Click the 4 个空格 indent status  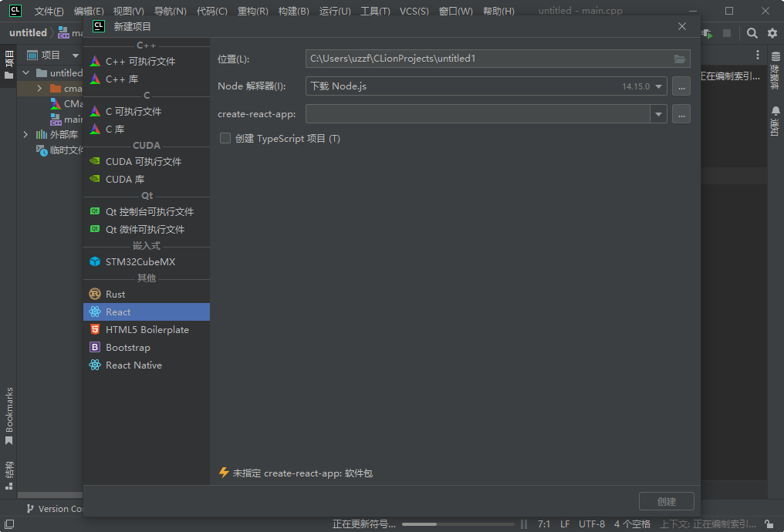[x=632, y=524]
